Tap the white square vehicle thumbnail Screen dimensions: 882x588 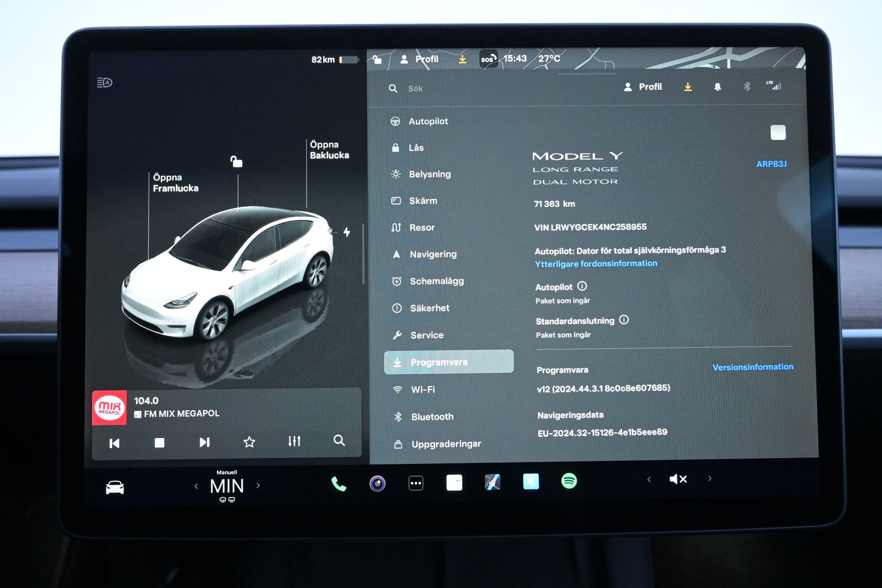(x=778, y=132)
